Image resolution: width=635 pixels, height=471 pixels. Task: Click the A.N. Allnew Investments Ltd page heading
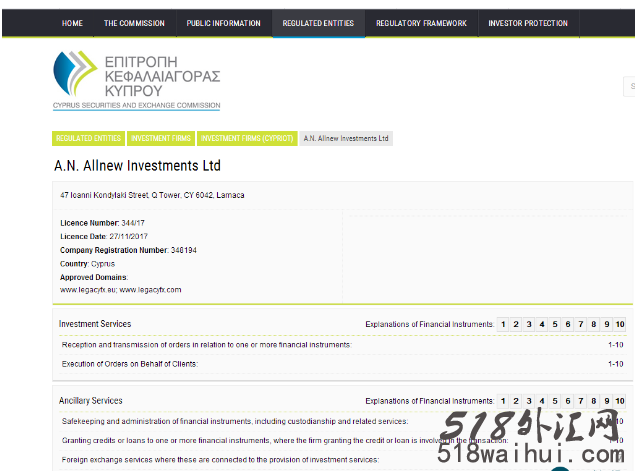tap(137, 166)
